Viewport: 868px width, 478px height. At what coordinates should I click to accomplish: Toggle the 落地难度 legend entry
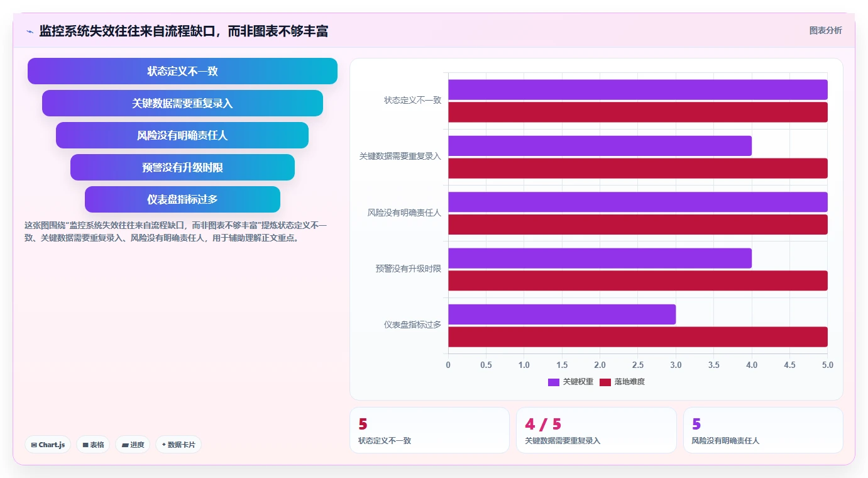622,382
